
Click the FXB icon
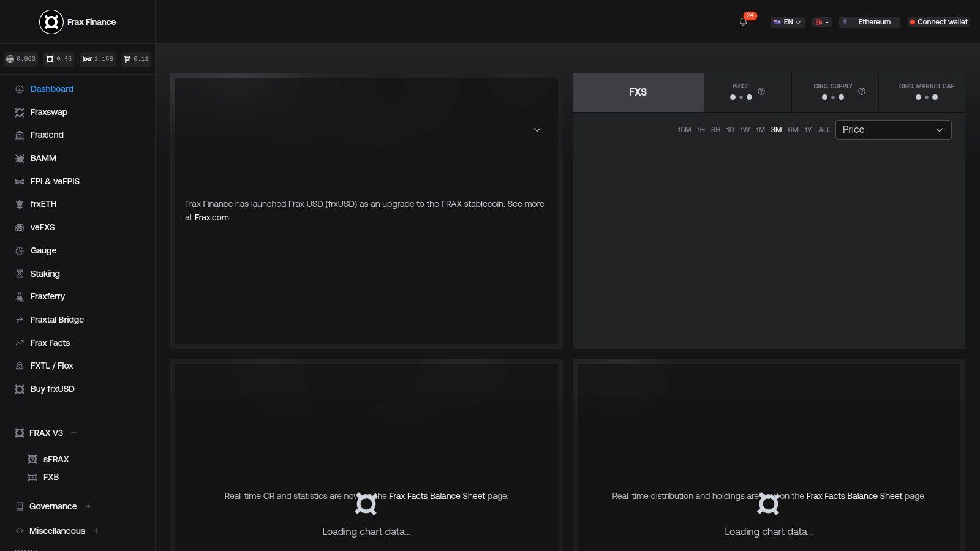32,478
